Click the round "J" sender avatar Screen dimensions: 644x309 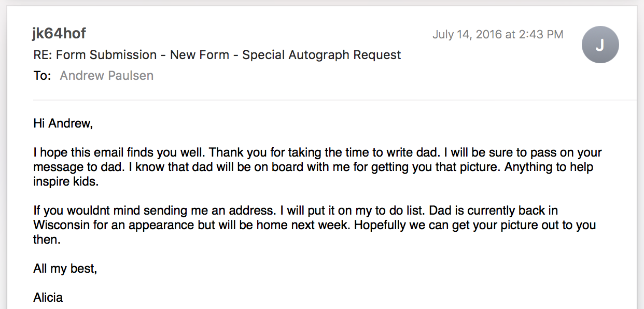click(600, 45)
